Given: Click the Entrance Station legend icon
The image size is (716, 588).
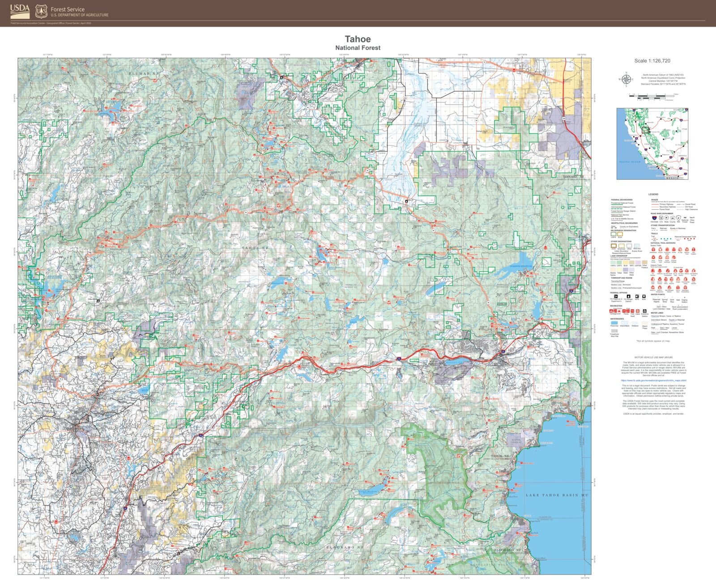Looking at the screenshot, I should tap(644, 311).
